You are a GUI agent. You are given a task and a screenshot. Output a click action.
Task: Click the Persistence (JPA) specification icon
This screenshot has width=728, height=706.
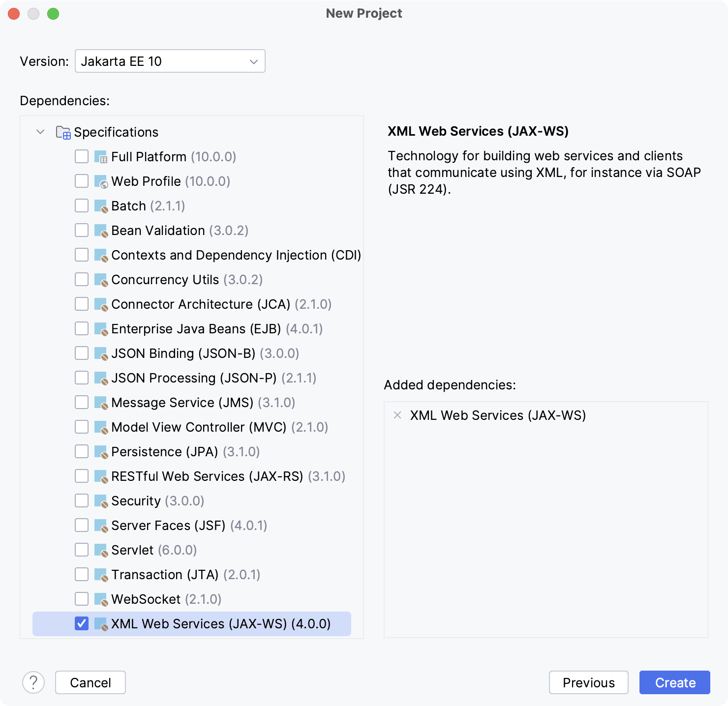(100, 451)
